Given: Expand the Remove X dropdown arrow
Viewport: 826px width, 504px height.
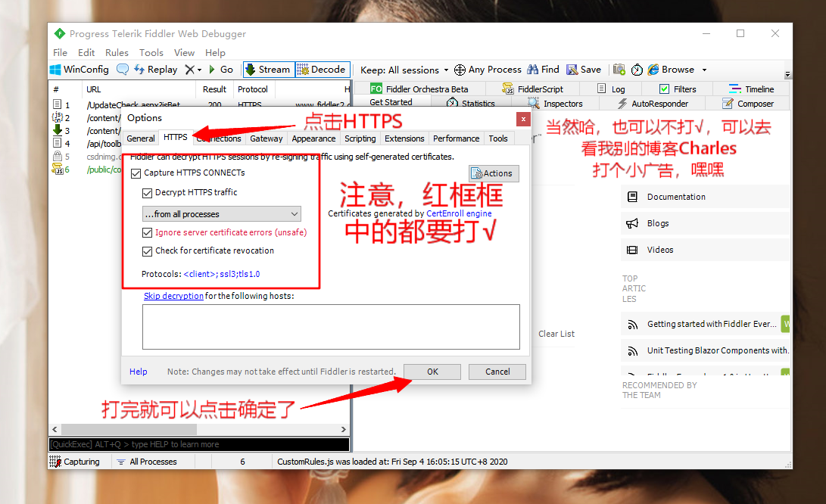Looking at the screenshot, I should point(199,70).
